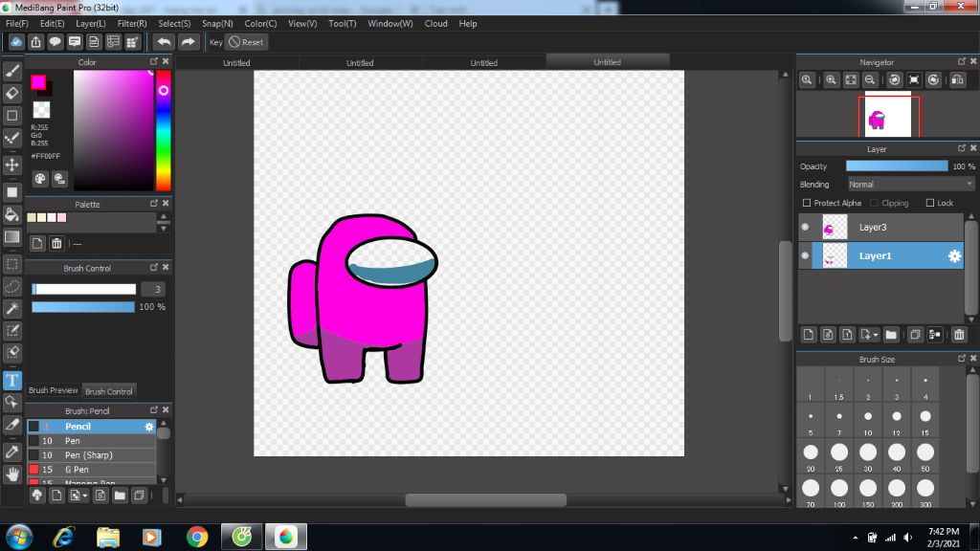980x551 pixels.
Task: Select the Pen (Sharp) brush
Action: coord(91,455)
